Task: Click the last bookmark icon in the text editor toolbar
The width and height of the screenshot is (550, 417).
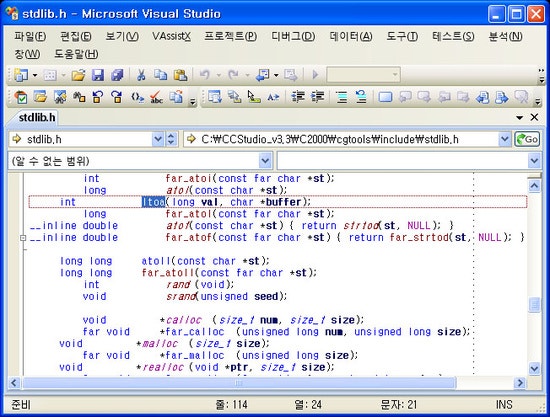Action: click(521, 97)
